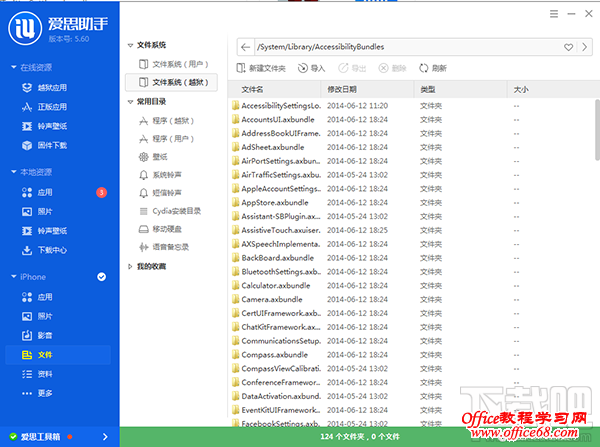600x447 pixels.
Task: Open online 铃声壁纸 section
Action: [x=44, y=126]
